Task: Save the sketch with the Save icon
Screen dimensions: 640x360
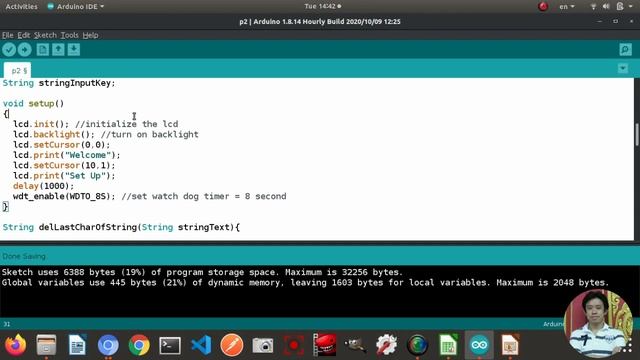Action: coord(74,50)
